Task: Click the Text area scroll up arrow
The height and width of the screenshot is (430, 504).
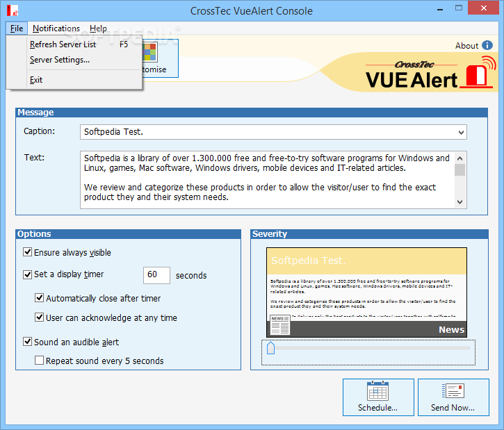Action: (460, 158)
